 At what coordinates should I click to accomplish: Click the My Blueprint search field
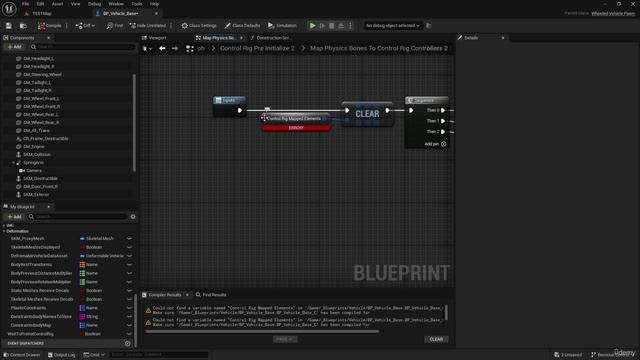[x=78, y=217]
